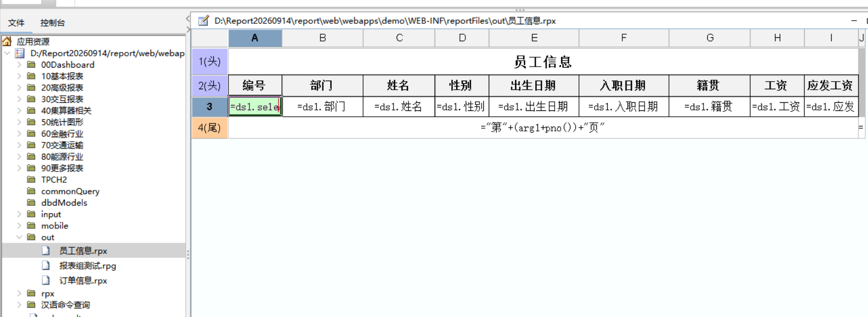Click the document icon in the editor title bar
Screen dimensions: 868x317
203,21
